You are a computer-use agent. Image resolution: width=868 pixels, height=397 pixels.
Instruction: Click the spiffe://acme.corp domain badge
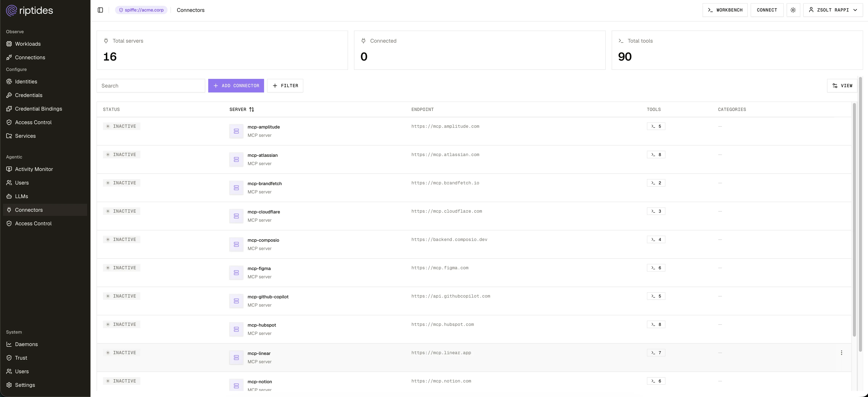pyautogui.click(x=141, y=10)
